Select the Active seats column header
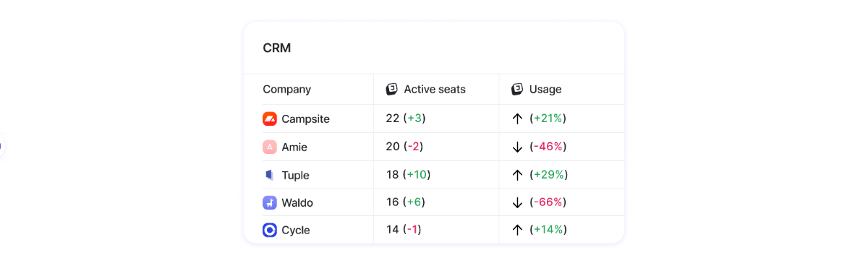 [435, 90]
